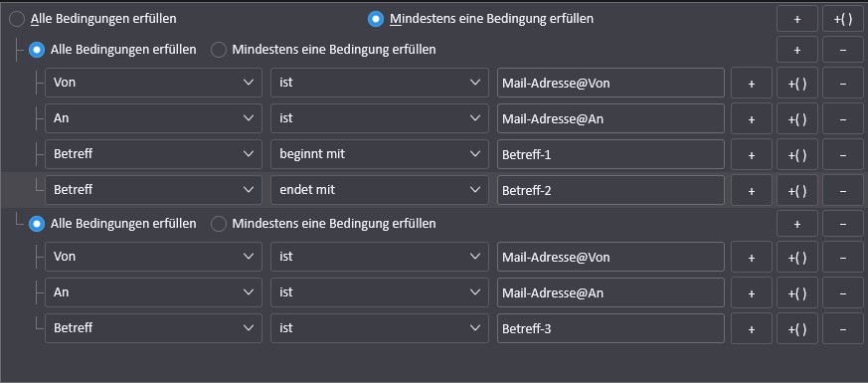Screen dimensions: 868x383
Task: Add a condition after the Betreff-1 row
Action: pos(752,154)
